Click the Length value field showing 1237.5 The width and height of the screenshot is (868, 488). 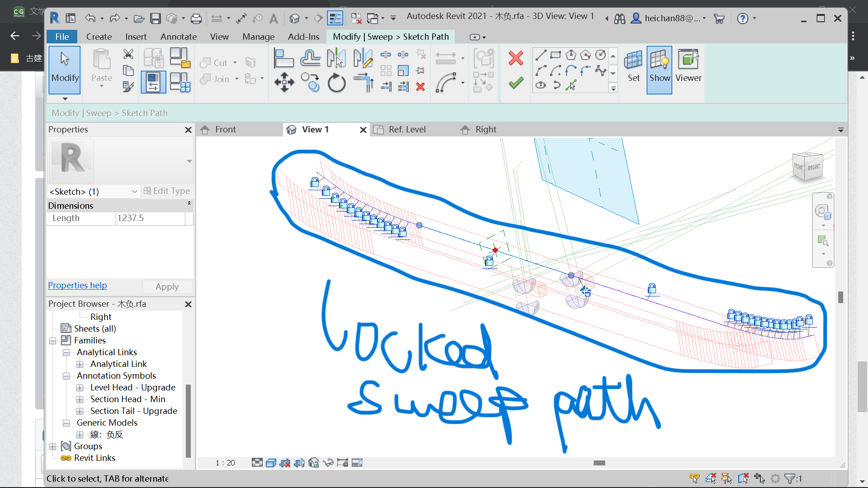coord(149,218)
